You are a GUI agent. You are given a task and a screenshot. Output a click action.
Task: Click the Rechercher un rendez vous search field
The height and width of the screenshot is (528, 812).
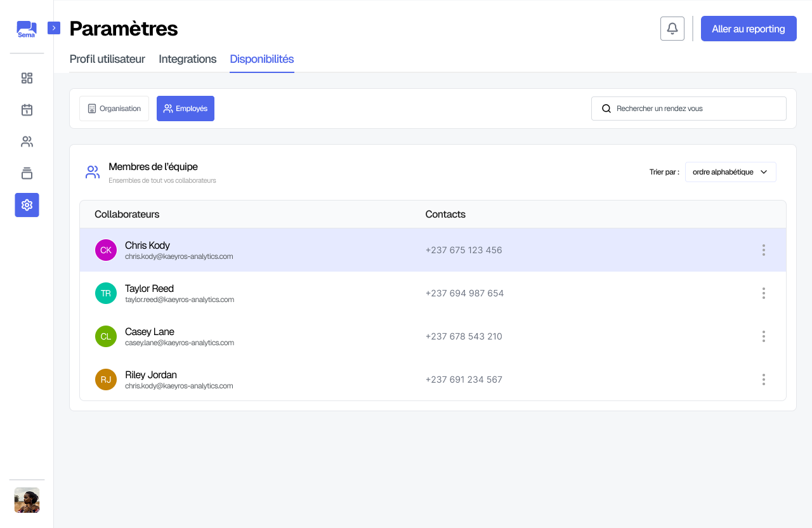[x=688, y=109]
